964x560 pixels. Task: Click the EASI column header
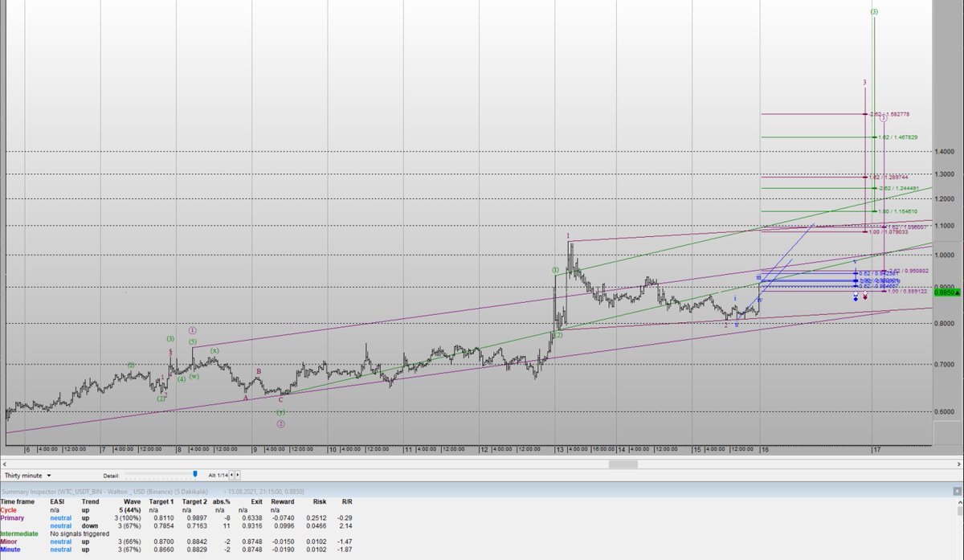pyautogui.click(x=57, y=501)
